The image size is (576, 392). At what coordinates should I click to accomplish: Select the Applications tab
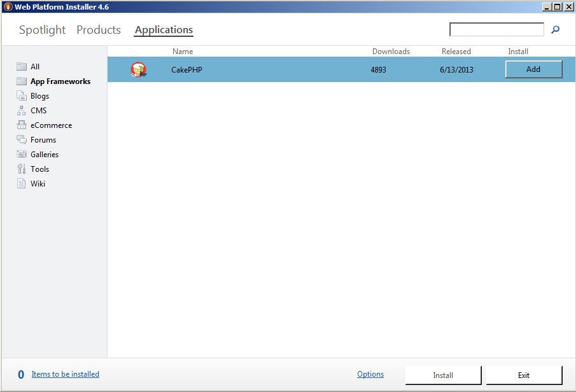(164, 30)
